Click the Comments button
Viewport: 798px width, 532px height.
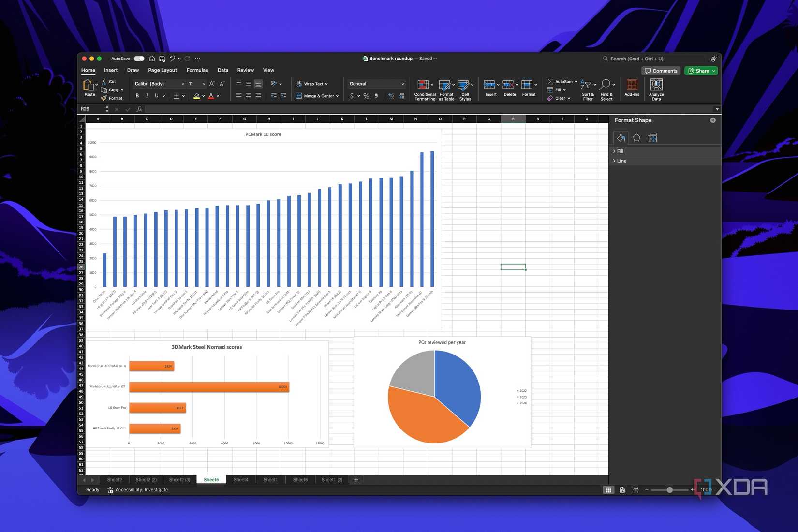tap(661, 71)
